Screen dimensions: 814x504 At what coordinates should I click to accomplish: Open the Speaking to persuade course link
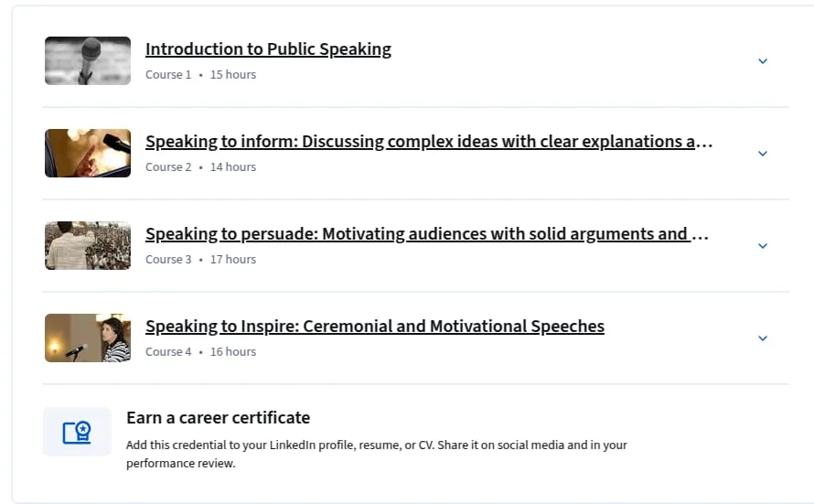point(427,234)
